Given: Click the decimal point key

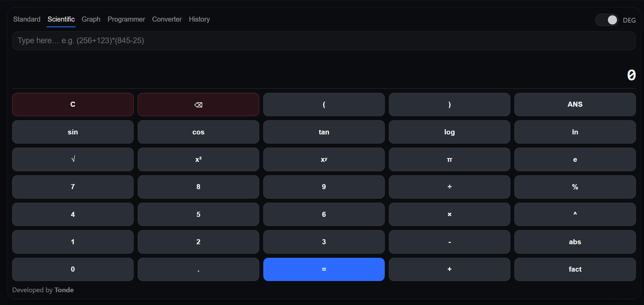Looking at the screenshot, I should [198, 269].
